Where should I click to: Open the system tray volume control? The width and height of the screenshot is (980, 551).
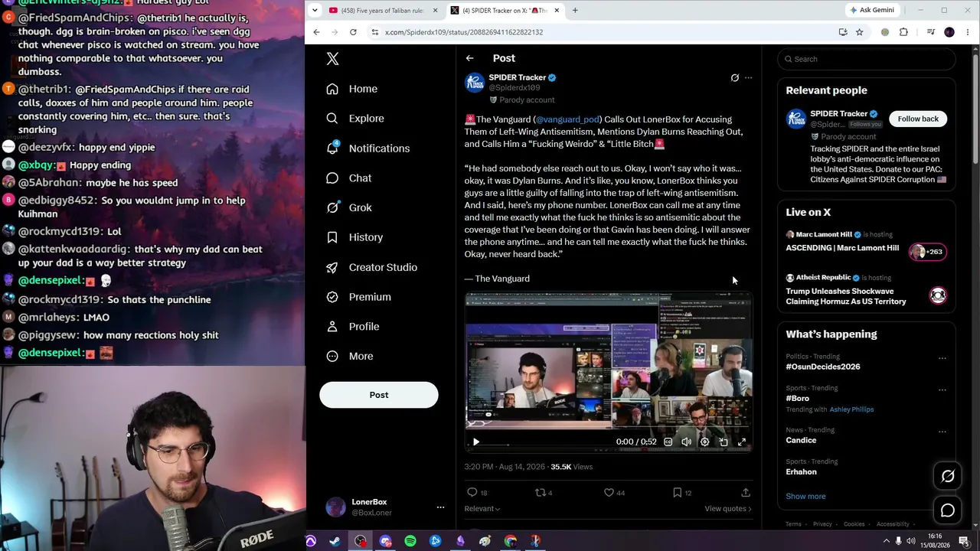910,541
